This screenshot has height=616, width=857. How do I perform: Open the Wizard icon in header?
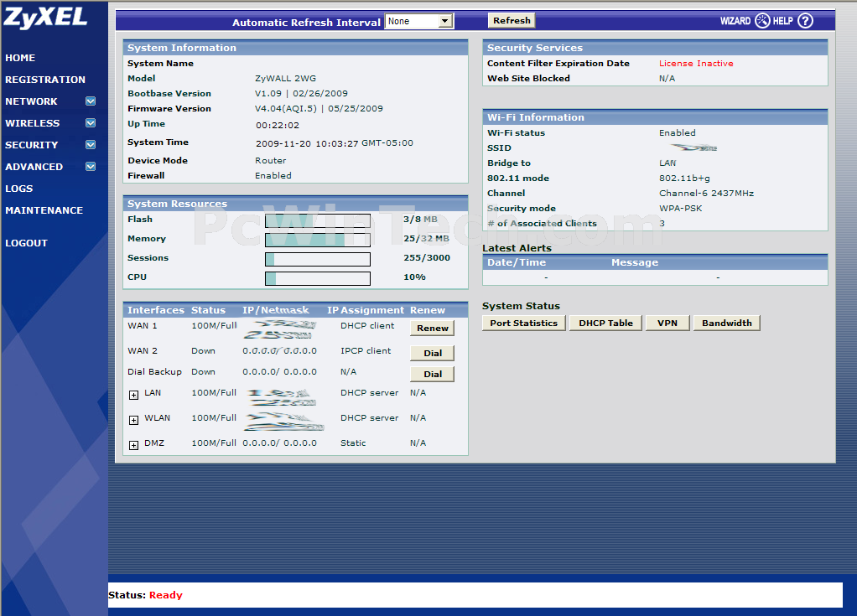coord(762,21)
